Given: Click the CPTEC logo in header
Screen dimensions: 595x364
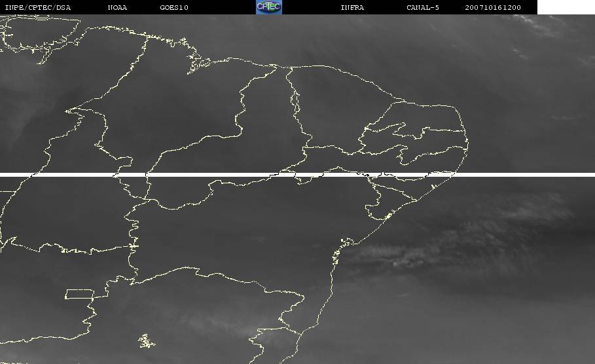Looking at the screenshot, I should 268,7.
